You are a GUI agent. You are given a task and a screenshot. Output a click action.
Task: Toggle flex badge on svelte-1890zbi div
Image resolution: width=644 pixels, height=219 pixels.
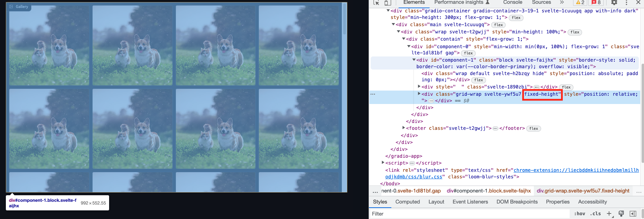pos(566,87)
